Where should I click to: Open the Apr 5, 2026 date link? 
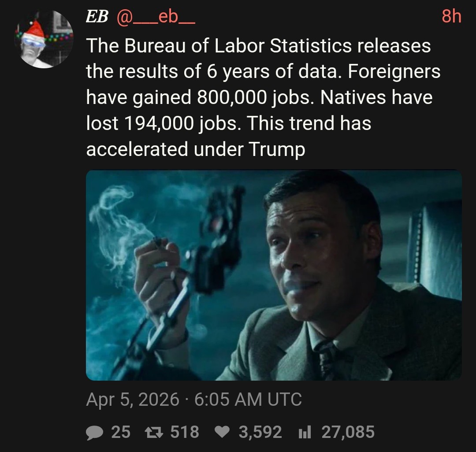coord(133,400)
